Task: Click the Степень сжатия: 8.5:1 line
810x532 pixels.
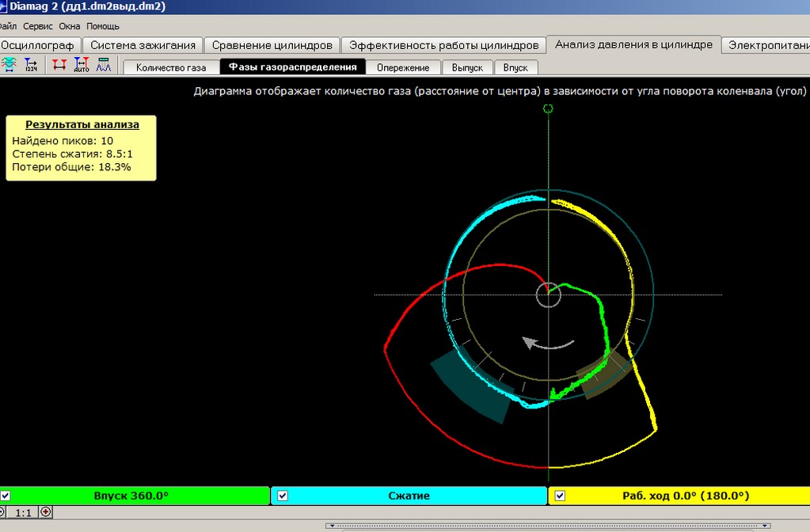Action: 72,154
